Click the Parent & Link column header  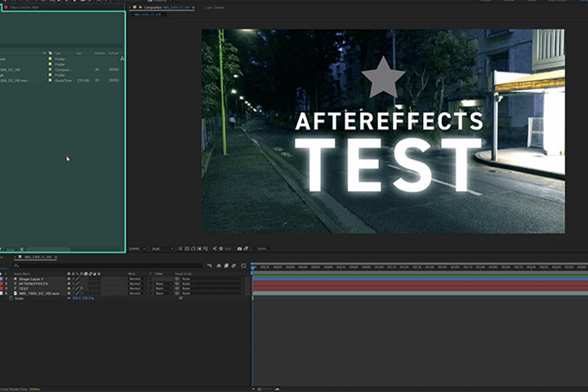[x=184, y=274]
